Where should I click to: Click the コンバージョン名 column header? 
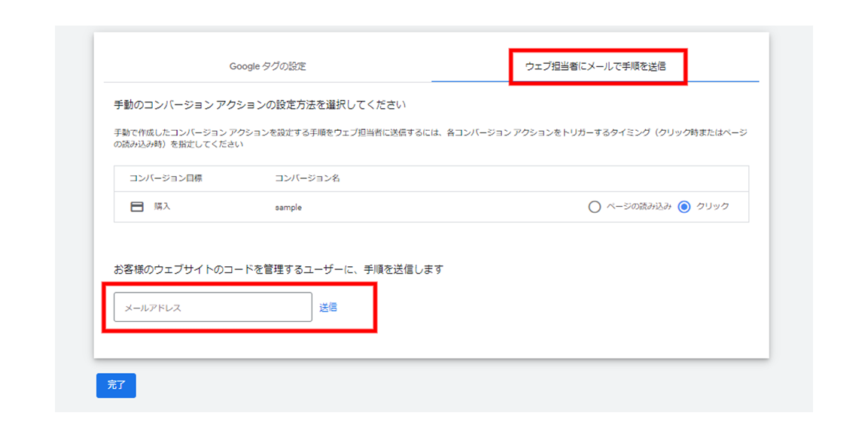[308, 178]
